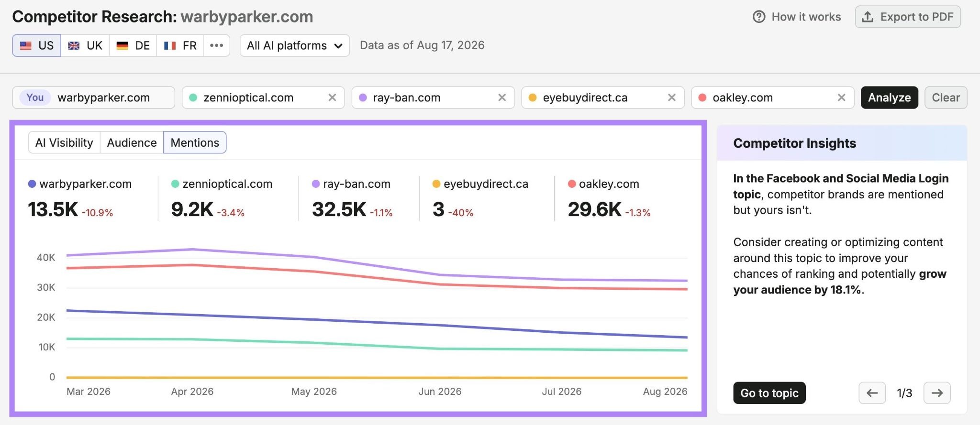Click the zennioptical.com input field
The image size is (980, 425).
263,98
